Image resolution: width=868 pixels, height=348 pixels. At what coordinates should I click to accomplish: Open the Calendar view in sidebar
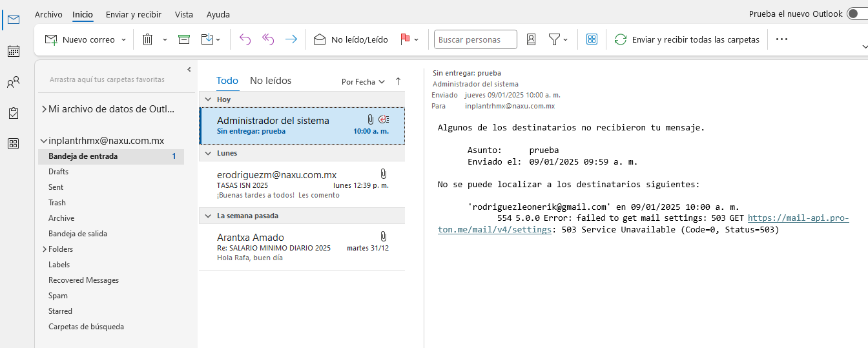(x=13, y=51)
